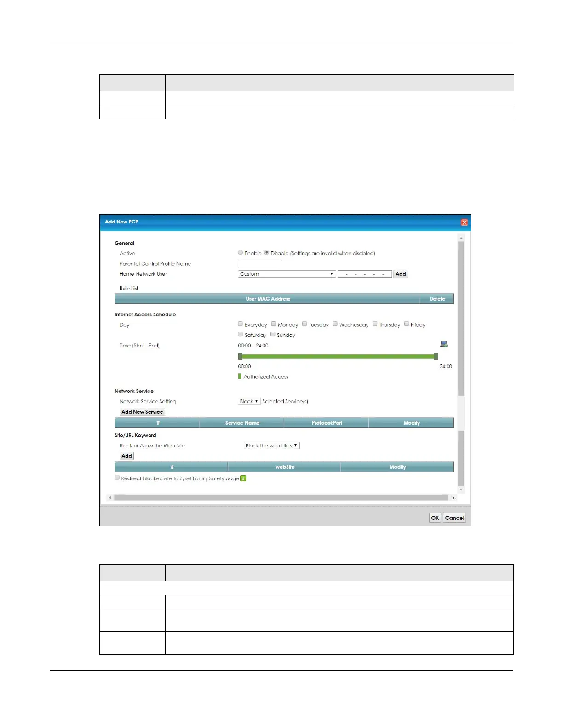Screen dimensions: 563x728
Task: Click the Delete column header
Action: (x=437, y=299)
